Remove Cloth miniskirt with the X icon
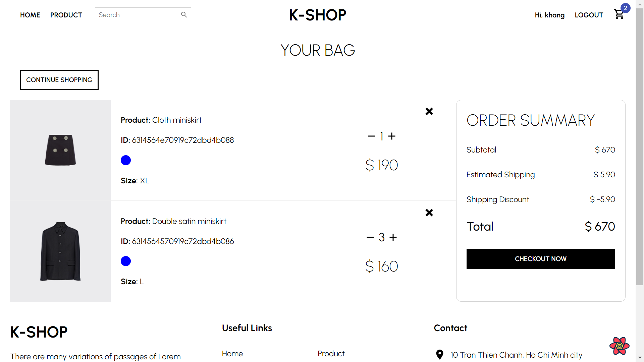The width and height of the screenshot is (644, 362). tap(429, 111)
